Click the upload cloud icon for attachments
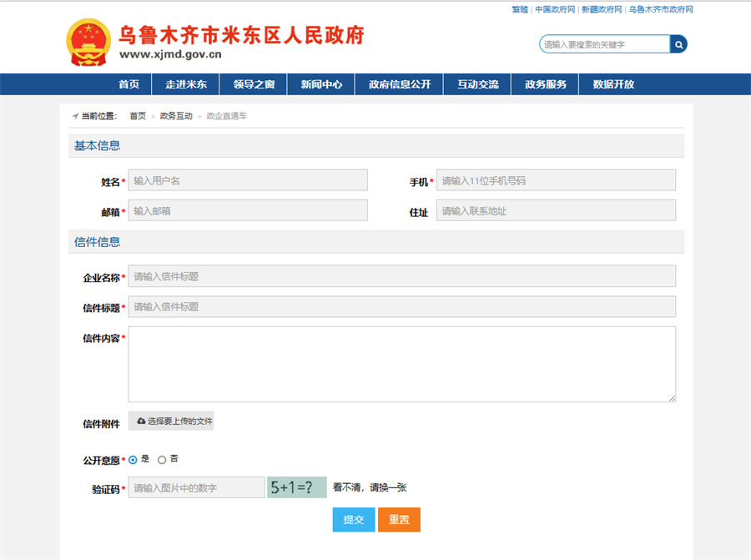The height and width of the screenshot is (560, 751). 141,421
